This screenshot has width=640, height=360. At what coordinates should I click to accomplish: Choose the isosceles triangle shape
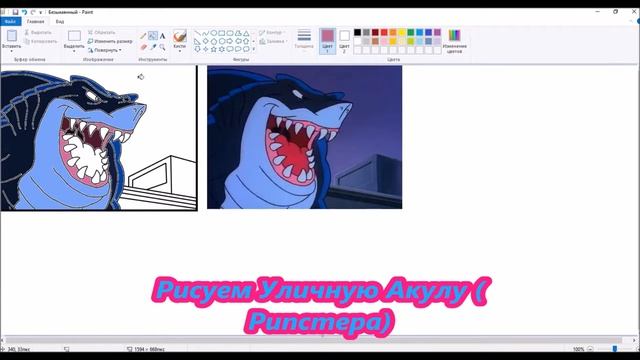(x=246, y=33)
